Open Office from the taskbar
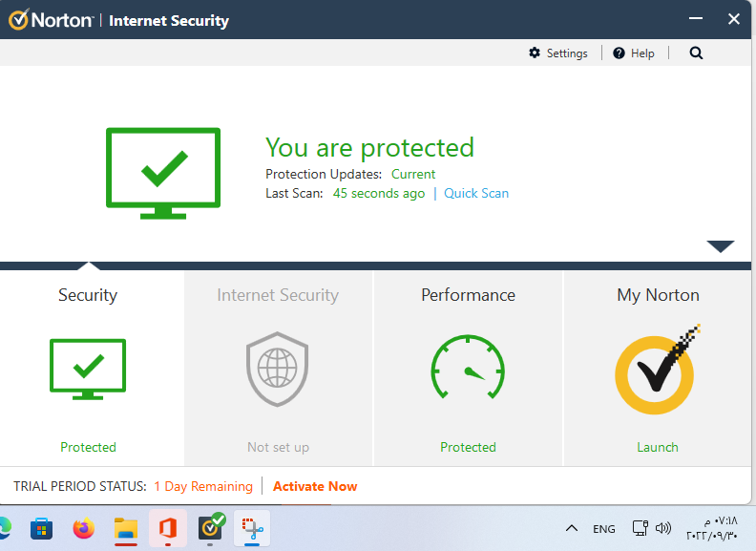 [168, 528]
